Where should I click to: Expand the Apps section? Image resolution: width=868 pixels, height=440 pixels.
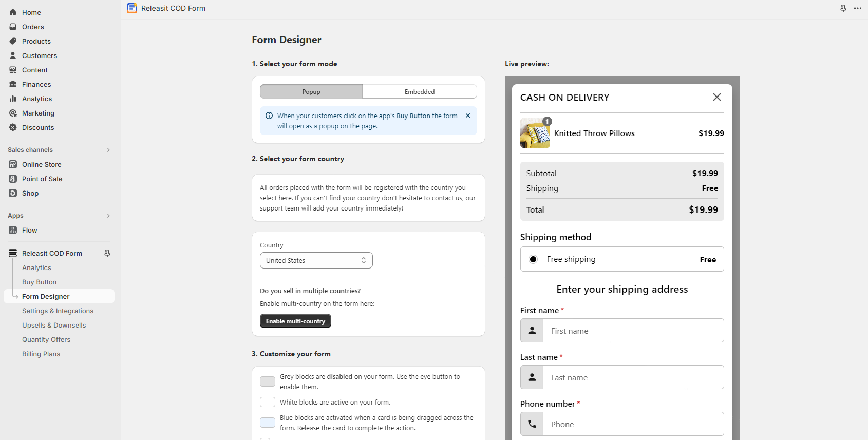(x=108, y=216)
